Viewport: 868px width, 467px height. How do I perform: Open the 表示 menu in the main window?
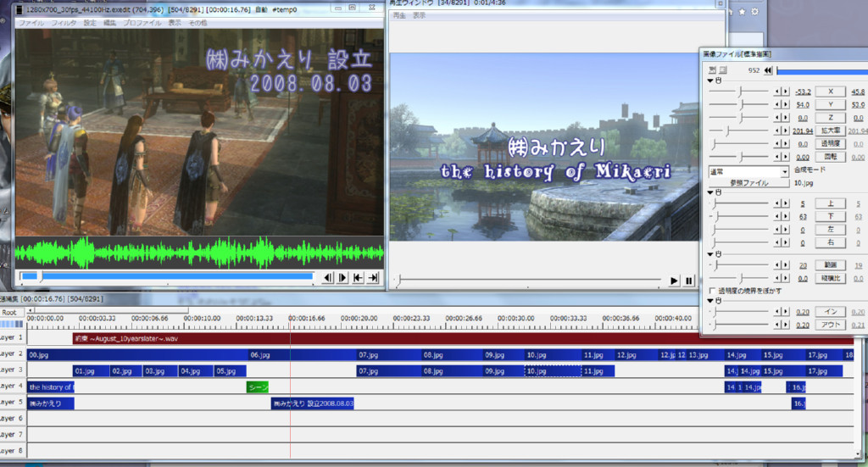pos(175,23)
